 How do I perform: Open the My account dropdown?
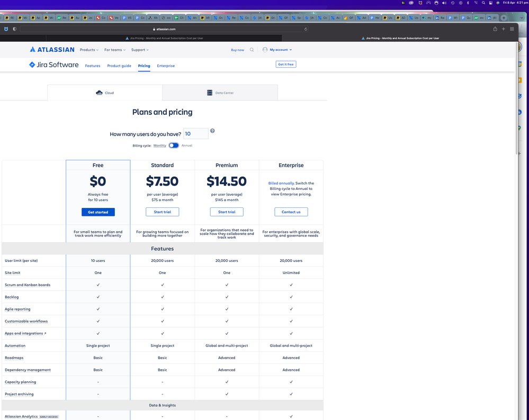(x=277, y=50)
